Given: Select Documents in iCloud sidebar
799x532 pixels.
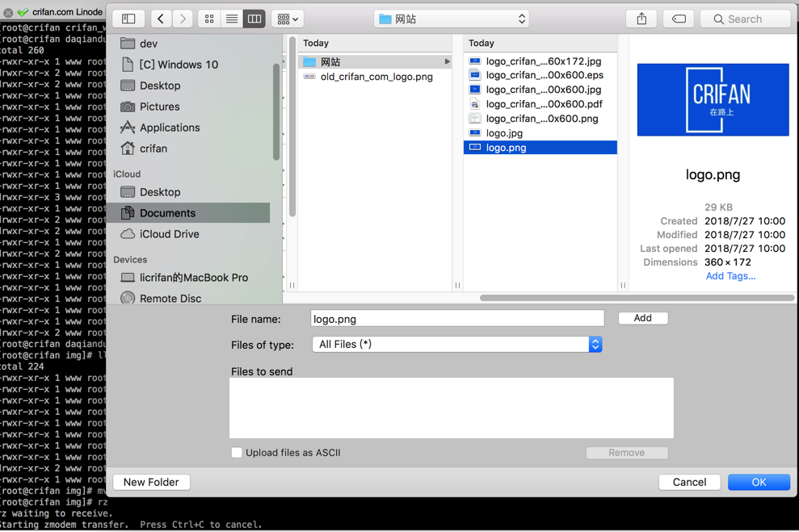Looking at the screenshot, I should (x=188, y=213).
